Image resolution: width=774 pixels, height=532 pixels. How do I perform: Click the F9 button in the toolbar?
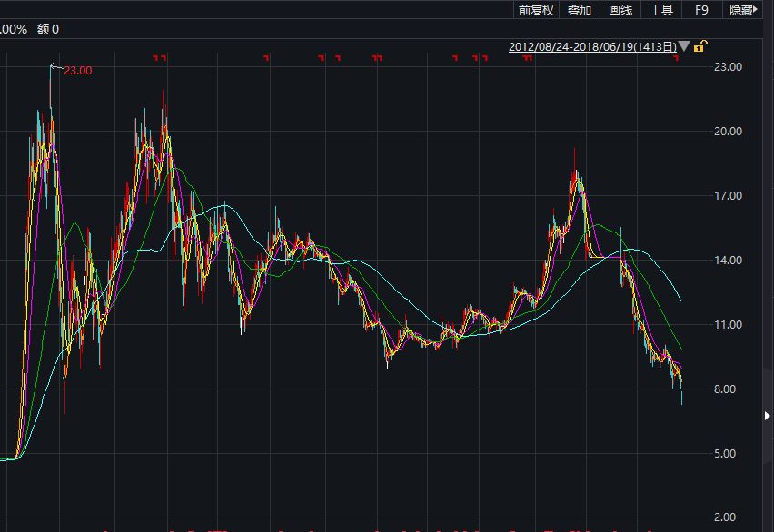(701, 10)
